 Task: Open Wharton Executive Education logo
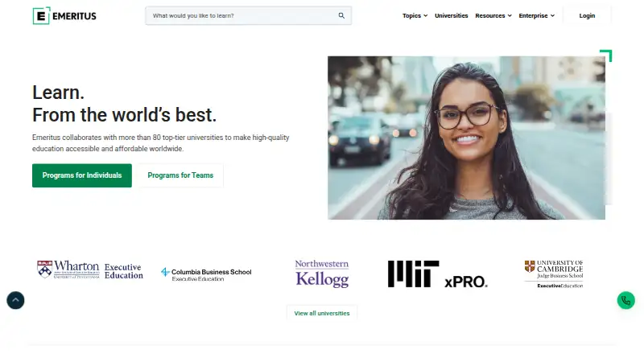coord(90,270)
